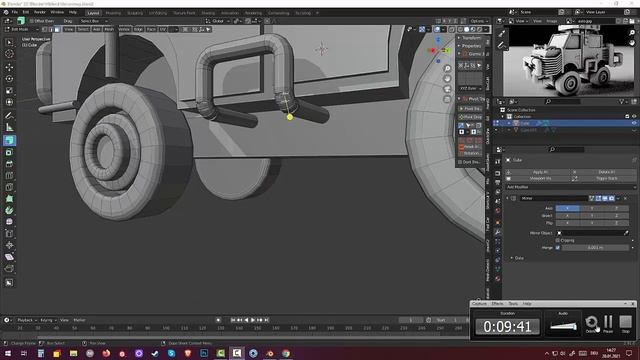Click the play button in the timeline
This screenshot has height=360, width=640.
253,320
